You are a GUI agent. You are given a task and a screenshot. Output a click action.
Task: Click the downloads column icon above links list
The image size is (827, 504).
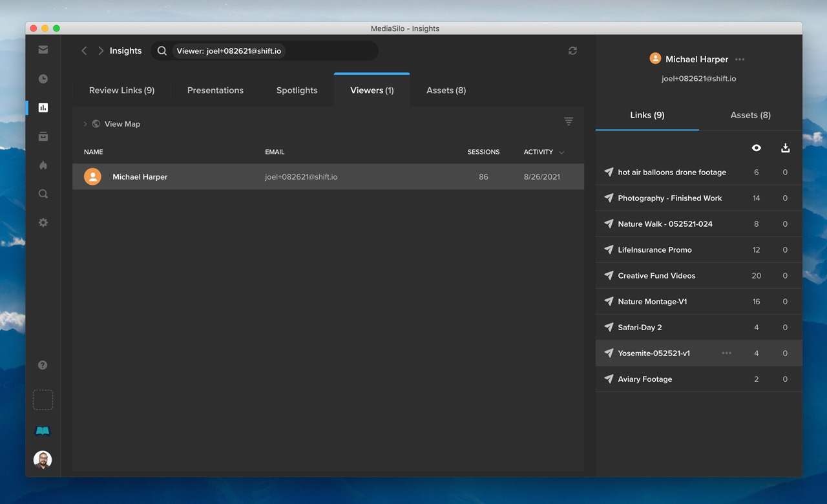(785, 148)
